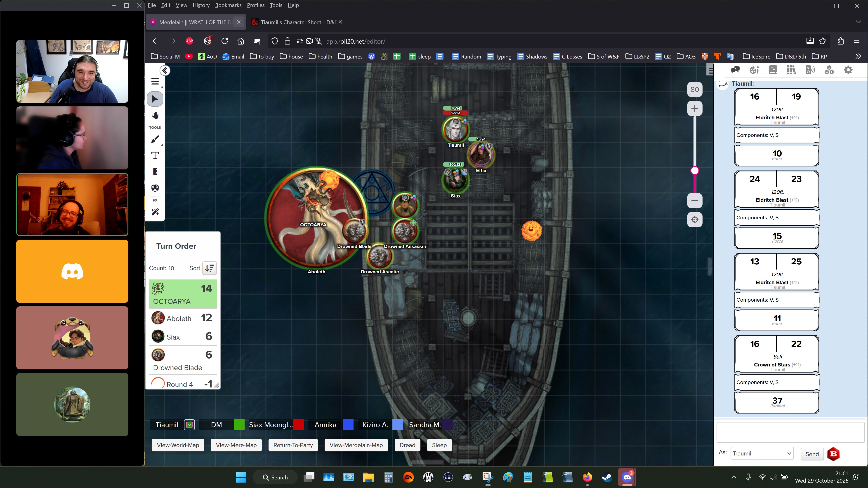The width and height of the screenshot is (868, 488).
Task: Select the Pan hand tool
Action: [x=155, y=115]
